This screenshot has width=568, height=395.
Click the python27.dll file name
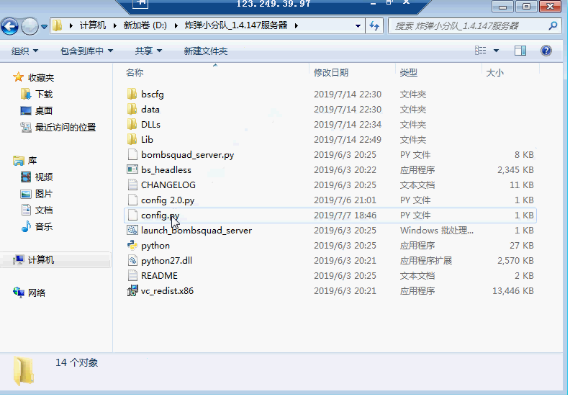pos(167,261)
